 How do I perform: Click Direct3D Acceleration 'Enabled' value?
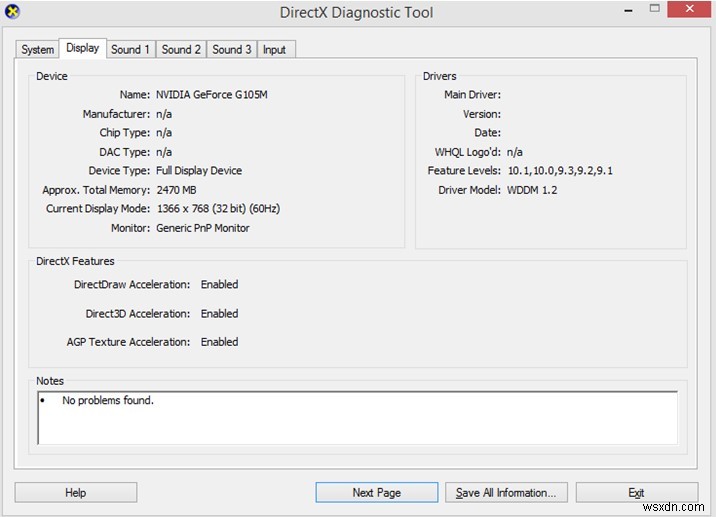tap(220, 314)
